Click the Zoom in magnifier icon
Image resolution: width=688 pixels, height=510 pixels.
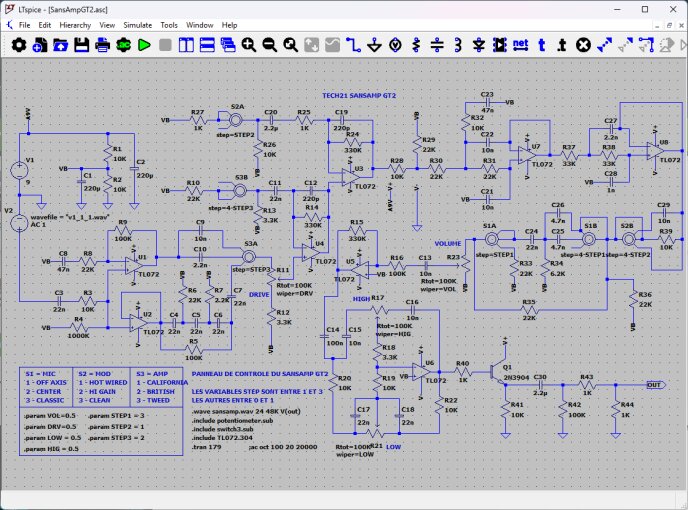point(249,45)
